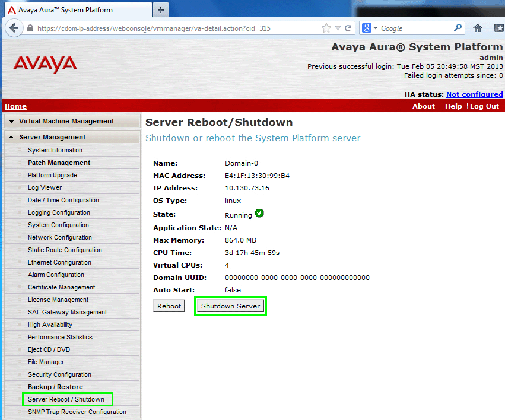Open Platform Upgrade
Screen dimensions: 505x420
(52, 175)
